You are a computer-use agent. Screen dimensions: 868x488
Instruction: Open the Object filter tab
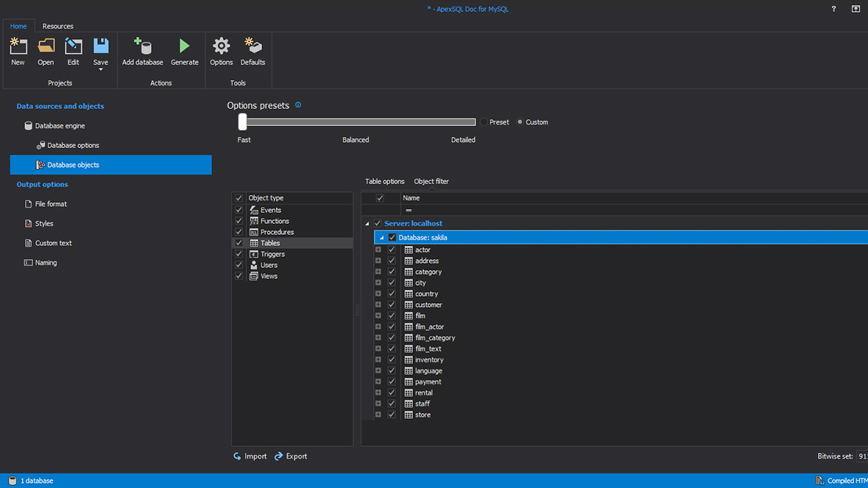[431, 181]
